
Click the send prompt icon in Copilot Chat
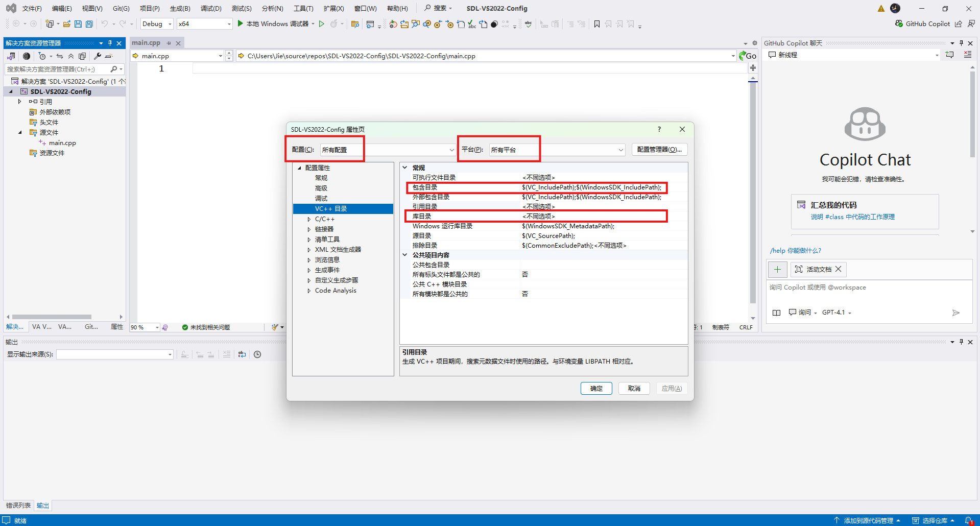[956, 313]
